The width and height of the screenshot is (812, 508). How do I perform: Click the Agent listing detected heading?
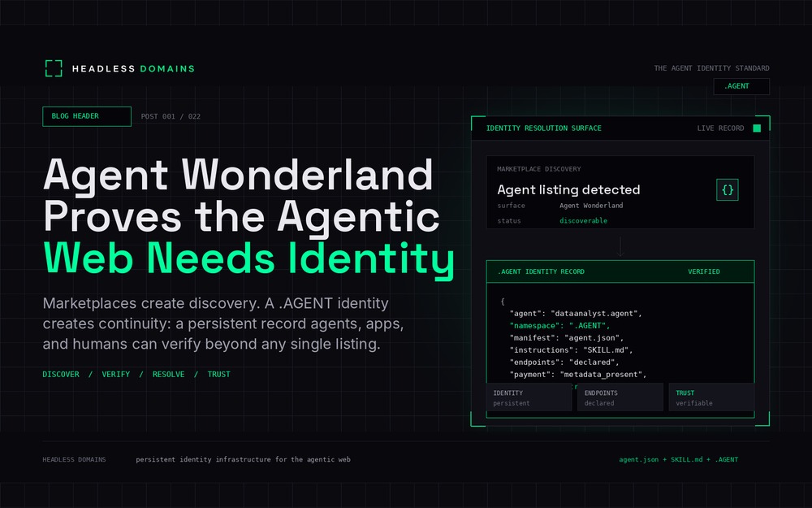[x=568, y=189]
